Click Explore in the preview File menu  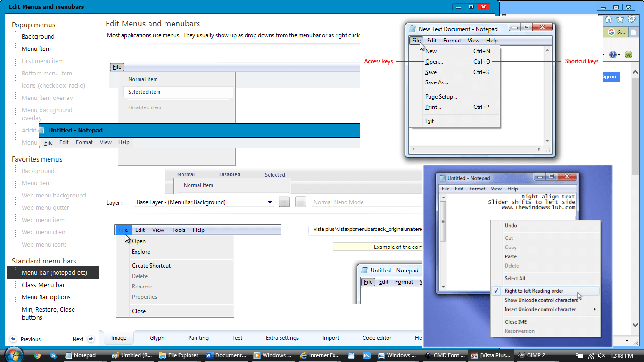click(141, 252)
